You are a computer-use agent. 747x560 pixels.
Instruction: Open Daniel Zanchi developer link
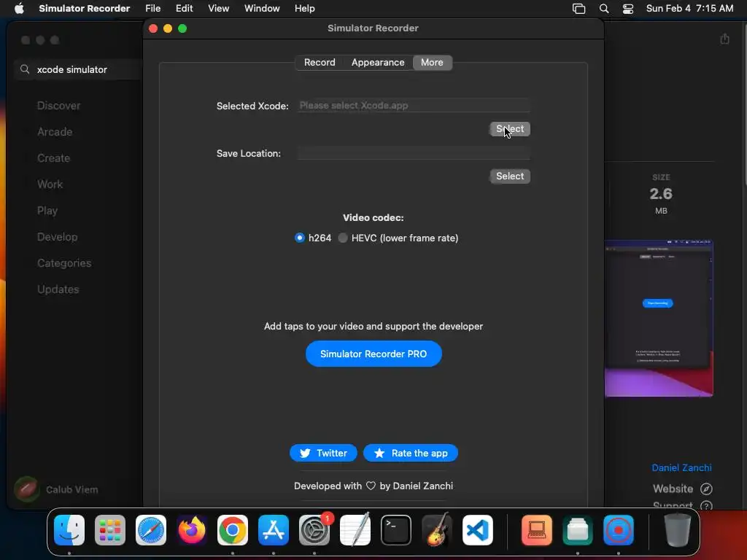coord(682,467)
